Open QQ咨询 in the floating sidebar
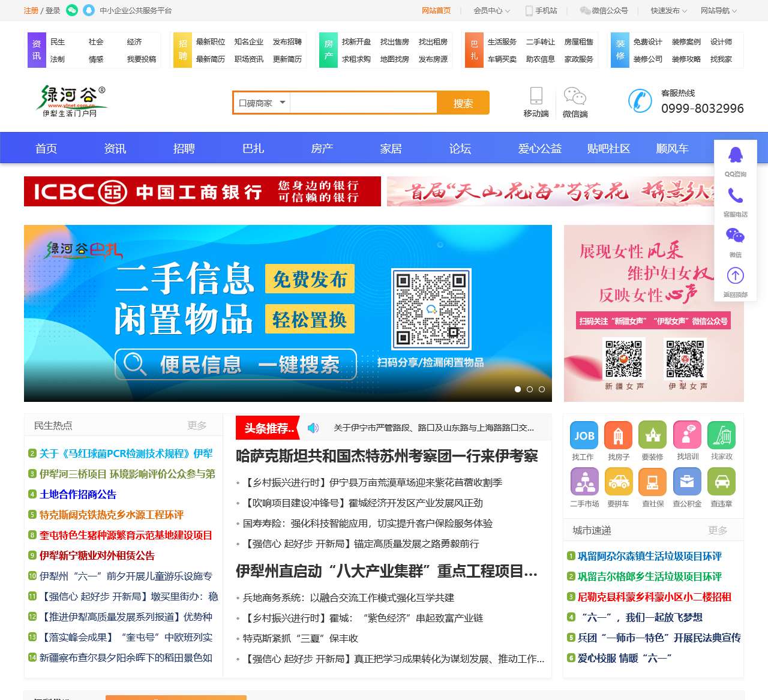Viewport: 768px width, 700px height. point(735,157)
